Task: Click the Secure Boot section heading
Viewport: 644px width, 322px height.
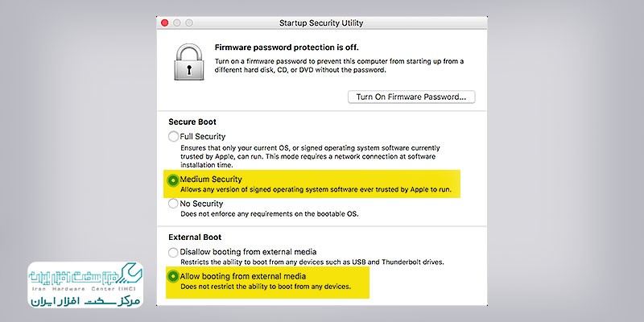Action: click(192, 122)
